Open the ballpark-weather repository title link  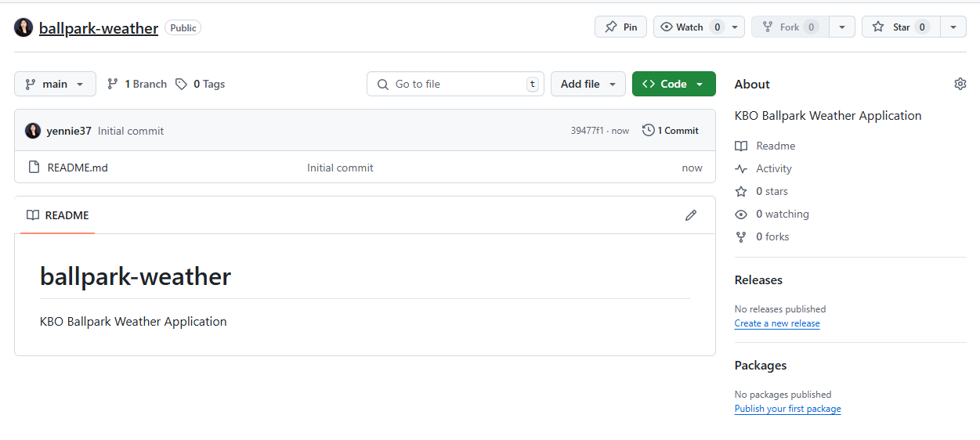99,28
